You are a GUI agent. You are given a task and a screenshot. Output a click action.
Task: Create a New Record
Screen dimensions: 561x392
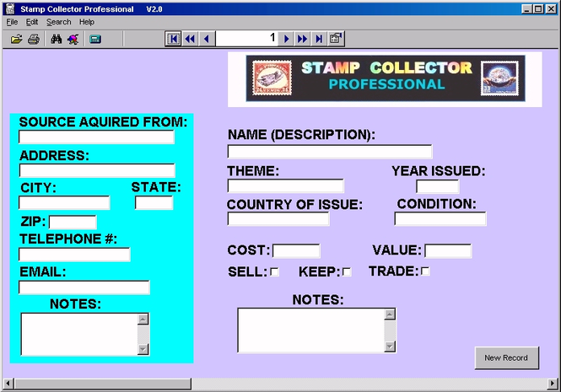tap(507, 357)
